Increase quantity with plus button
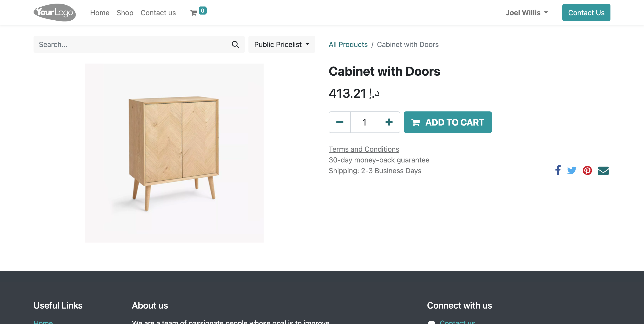This screenshot has height=324, width=644. pos(389,122)
